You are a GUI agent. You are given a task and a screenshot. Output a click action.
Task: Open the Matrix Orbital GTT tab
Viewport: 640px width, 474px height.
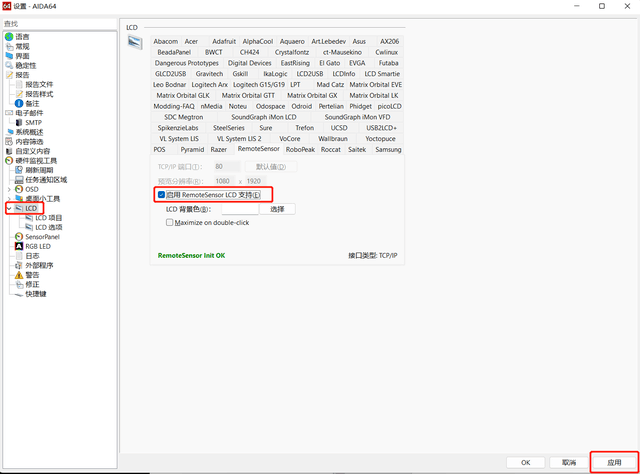click(248, 95)
